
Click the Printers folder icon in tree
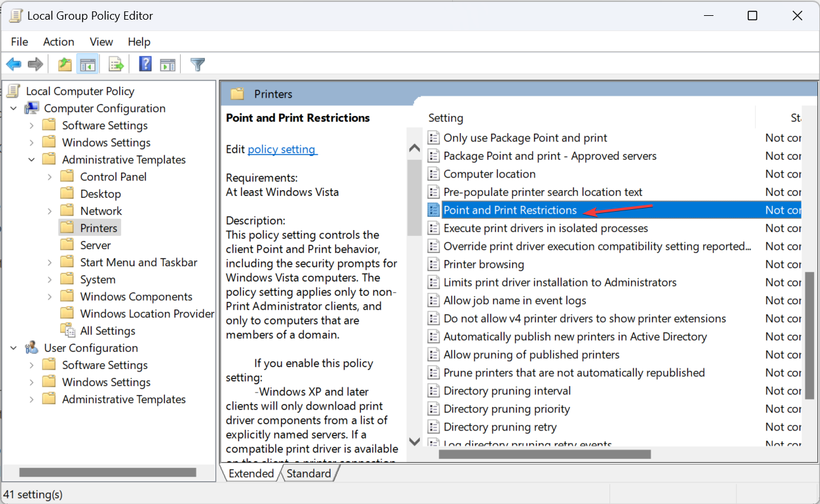(x=67, y=228)
